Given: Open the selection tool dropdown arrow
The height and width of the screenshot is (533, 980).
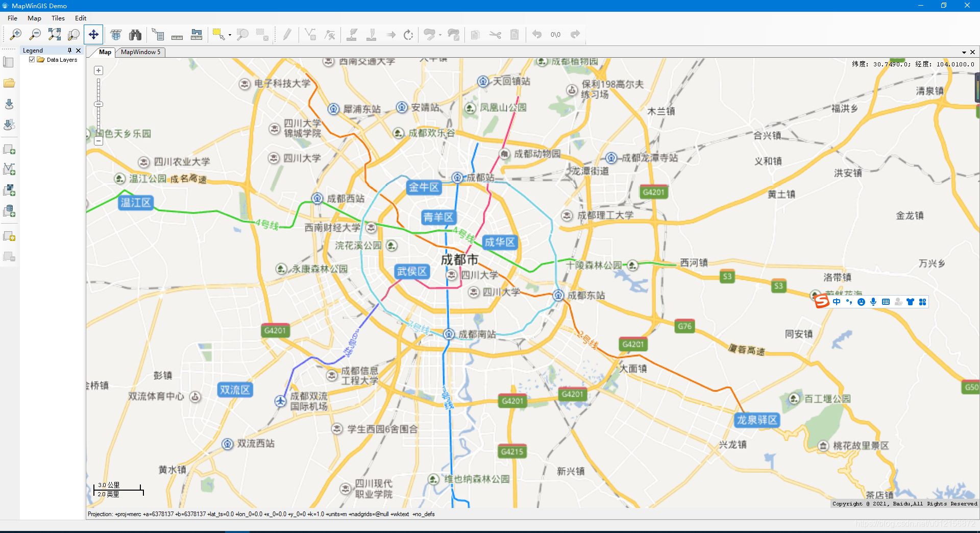Looking at the screenshot, I should [x=229, y=35].
